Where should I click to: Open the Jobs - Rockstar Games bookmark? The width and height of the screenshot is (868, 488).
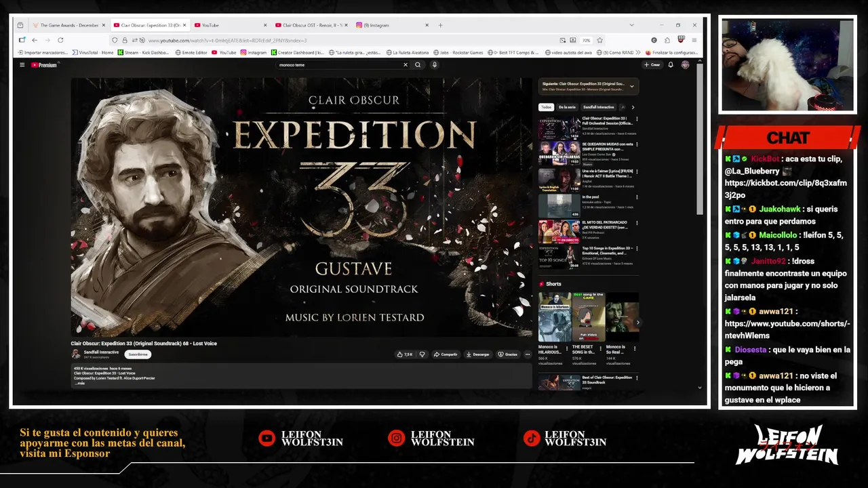pyautogui.click(x=458, y=52)
